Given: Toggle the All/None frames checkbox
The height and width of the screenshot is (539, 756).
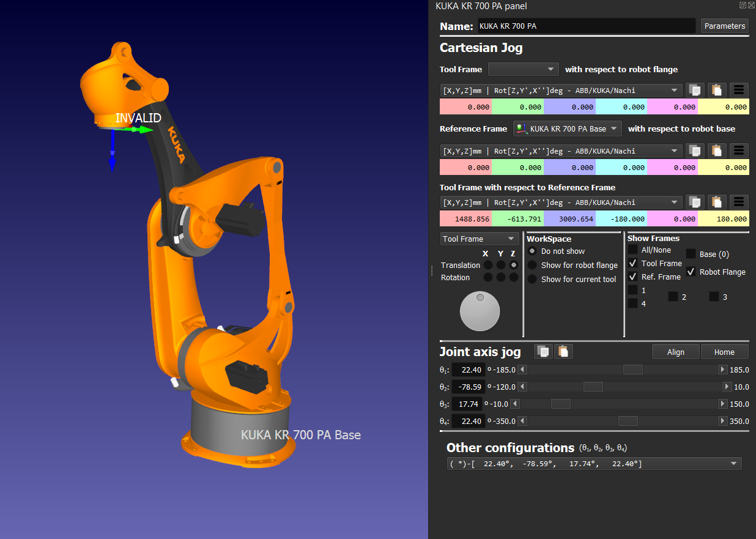Looking at the screenshot, I should (632, 250).
